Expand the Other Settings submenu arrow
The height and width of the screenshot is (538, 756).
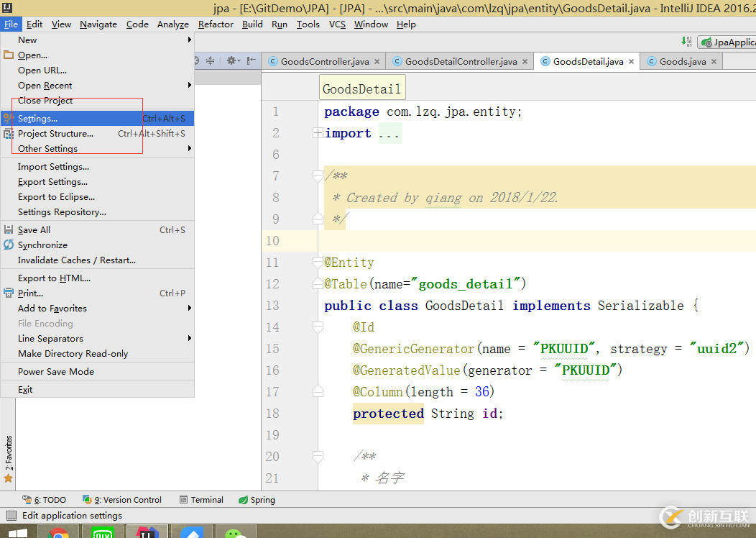(190, 148)
